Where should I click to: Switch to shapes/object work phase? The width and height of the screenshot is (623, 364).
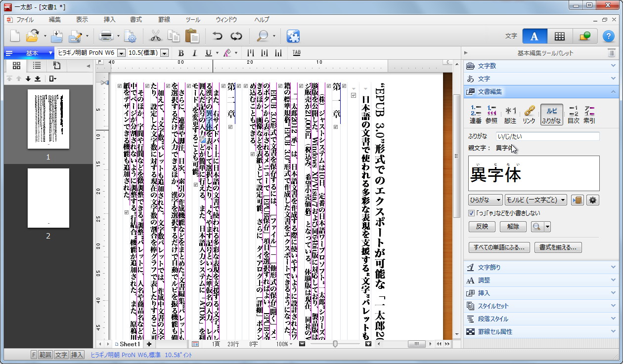585,36
